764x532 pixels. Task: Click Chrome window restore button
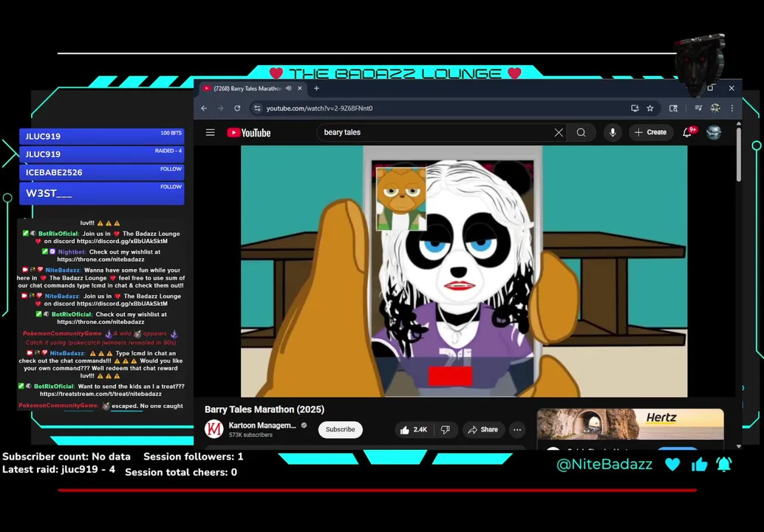pyautogui.click(x=710, y=88)
